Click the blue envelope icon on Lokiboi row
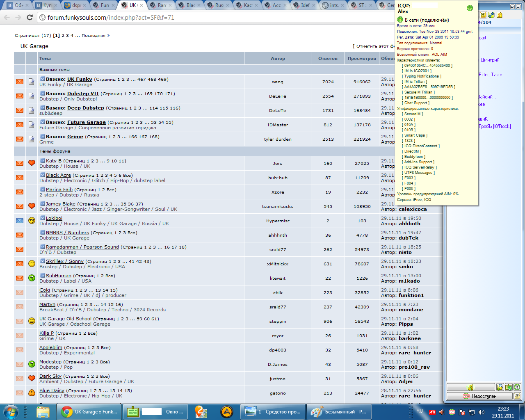 (x=20, y=221)
